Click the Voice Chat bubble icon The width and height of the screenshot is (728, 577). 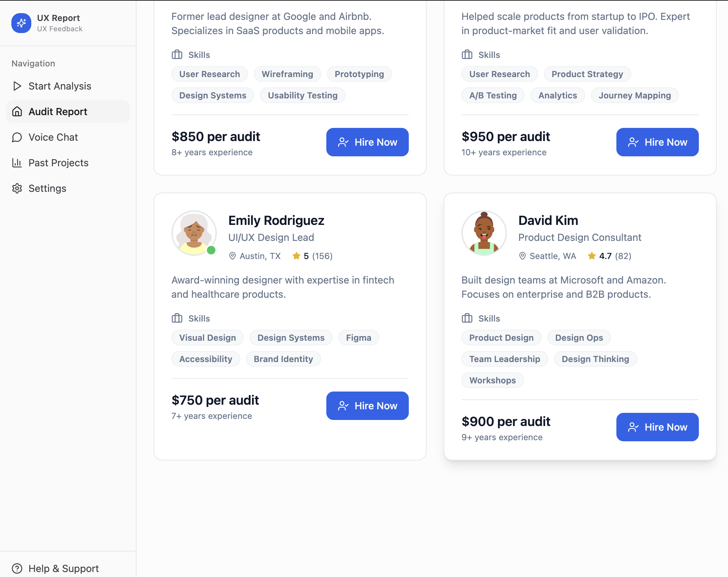tap(17, 137)
